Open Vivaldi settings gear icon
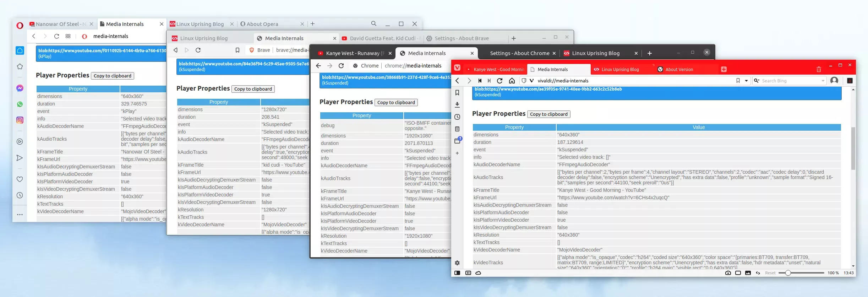The width and height of the screenshot is (868, 297). tap(457, 263)
